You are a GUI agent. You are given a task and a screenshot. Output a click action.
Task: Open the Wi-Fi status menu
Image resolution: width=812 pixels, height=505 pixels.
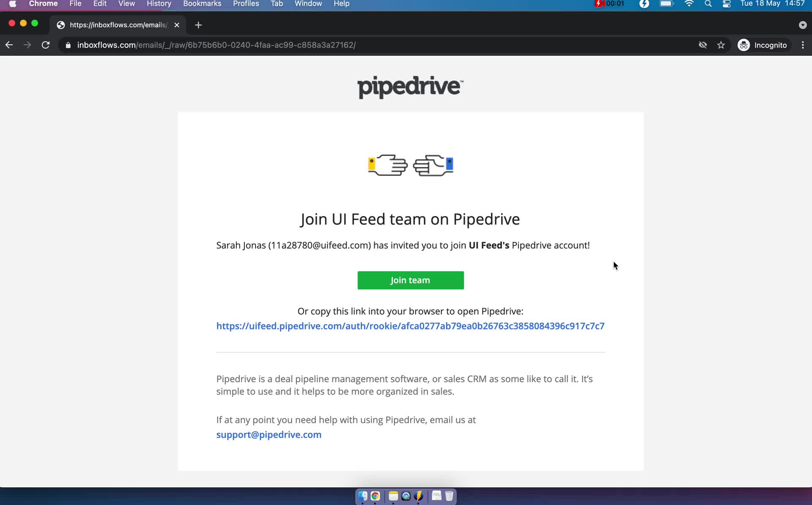coord(689,4)
